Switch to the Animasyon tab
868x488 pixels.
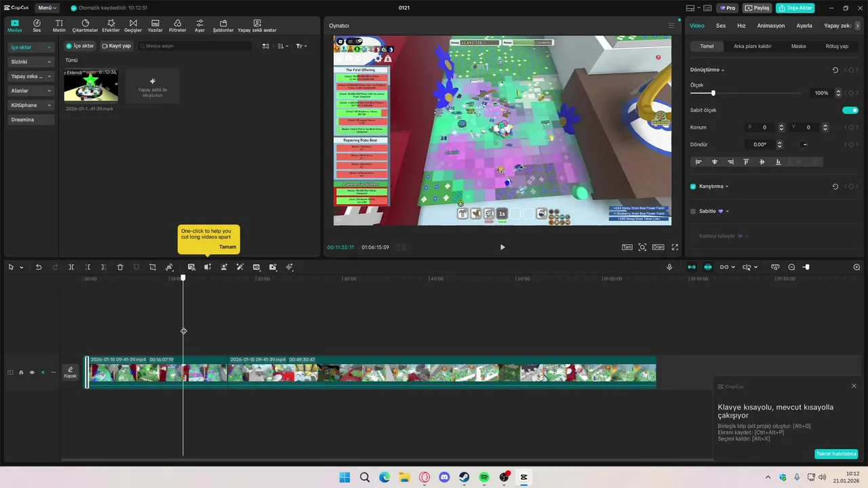click(771, 26)
